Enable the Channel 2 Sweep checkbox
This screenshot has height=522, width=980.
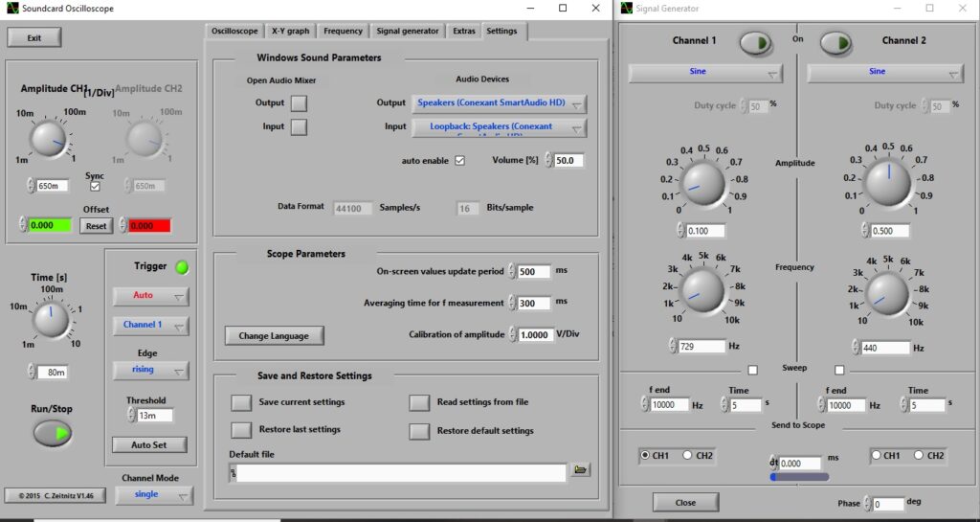[839, 370]
